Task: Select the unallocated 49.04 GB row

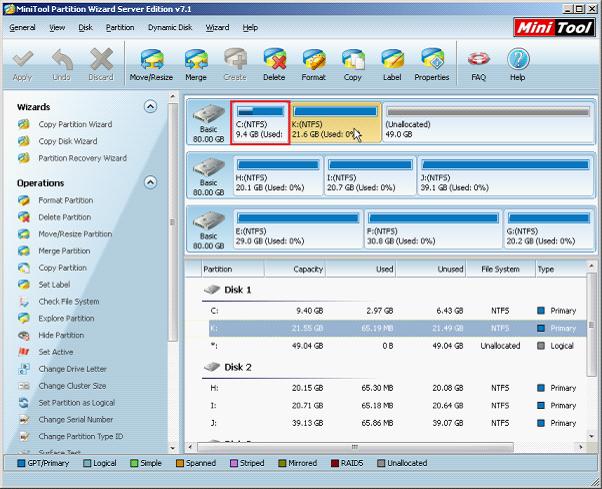Action: (x=397, y=346)
